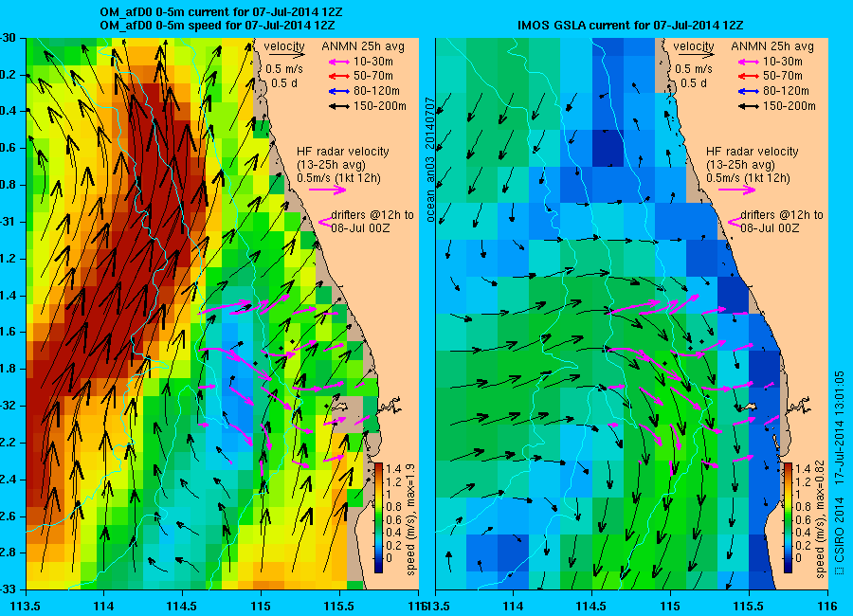The width and height of the screenshot is (853, 616).
Task: Click the red 50-70m arrow in right legend
Action: coord(748,76)
